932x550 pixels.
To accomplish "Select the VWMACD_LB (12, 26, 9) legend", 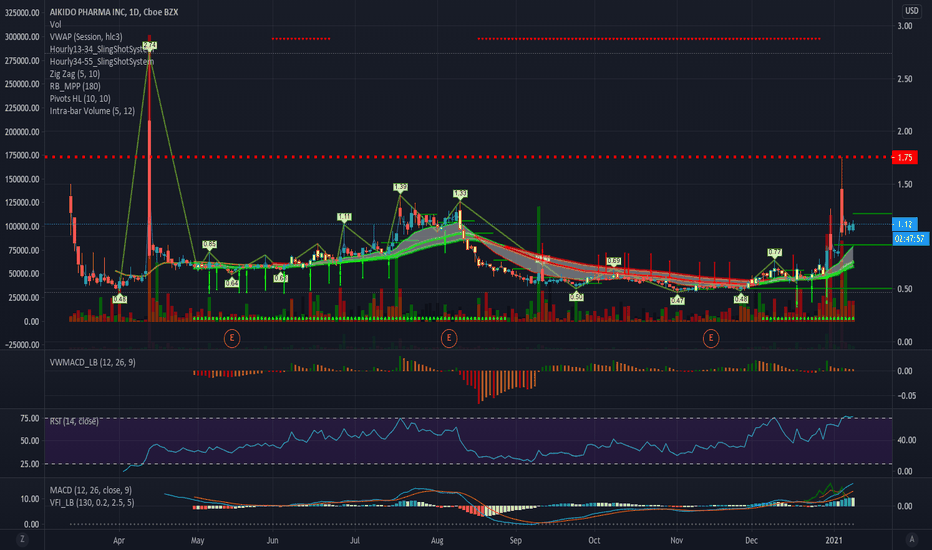I will [x=93, y=362].
